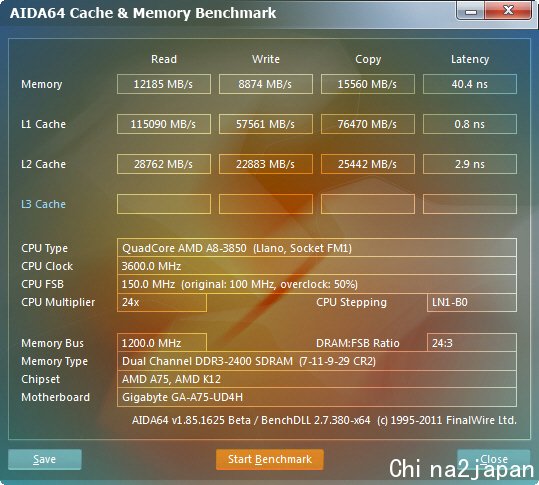Screen dimensions: 539x485
Task: Click the empty L3 Cache Read box
Action: tap(164, 204)
